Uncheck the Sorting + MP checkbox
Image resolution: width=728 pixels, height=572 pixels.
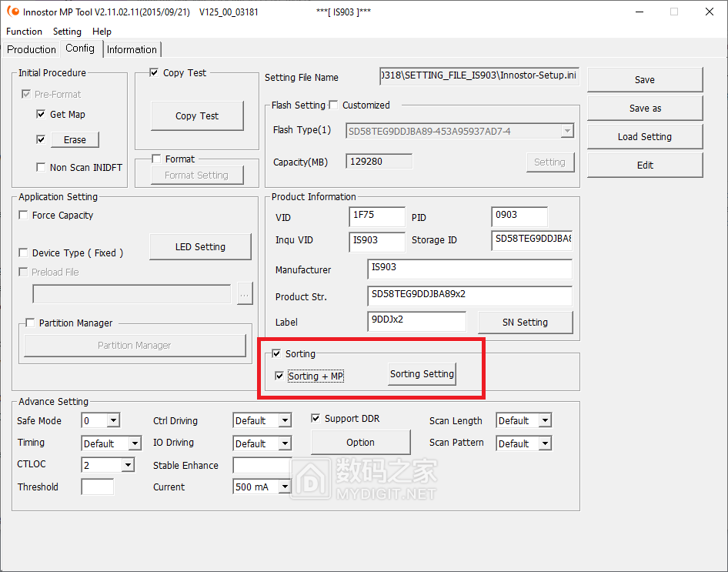tap(280, 376)
